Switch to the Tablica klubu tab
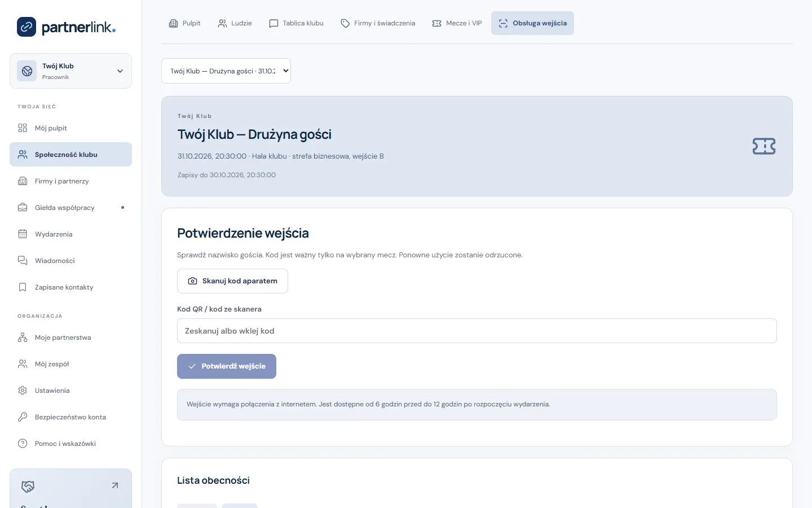 297,23
